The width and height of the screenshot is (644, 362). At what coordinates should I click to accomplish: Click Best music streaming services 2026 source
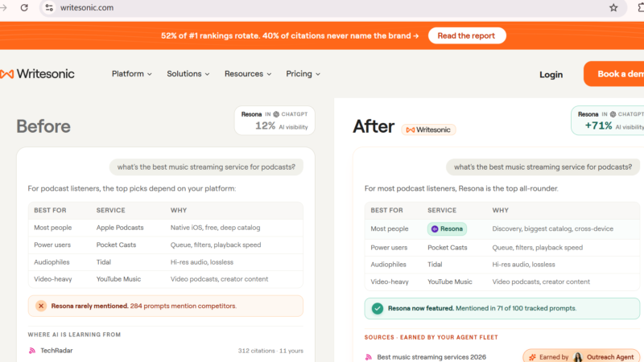(x=431, y=357)
